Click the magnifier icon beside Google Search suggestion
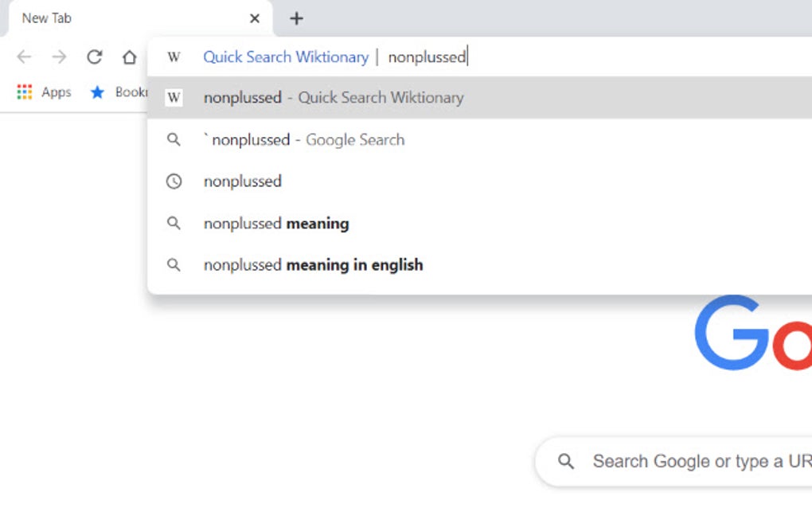 174,139
